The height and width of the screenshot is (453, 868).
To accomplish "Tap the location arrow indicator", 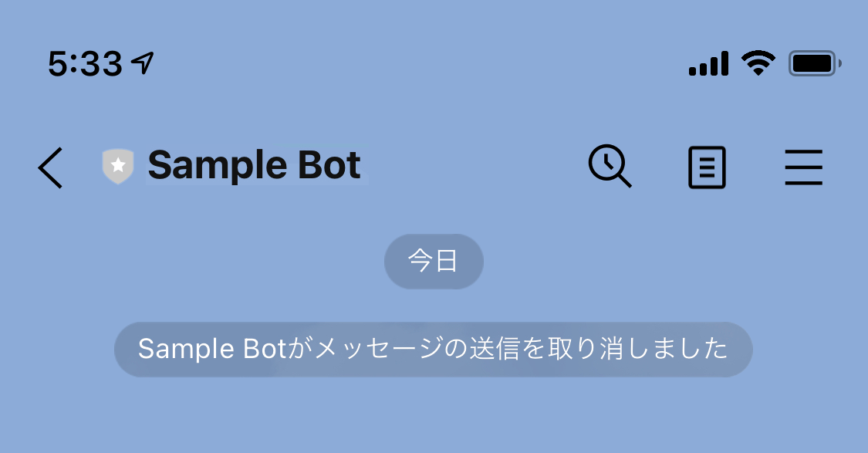I will (x=144, y=63).
